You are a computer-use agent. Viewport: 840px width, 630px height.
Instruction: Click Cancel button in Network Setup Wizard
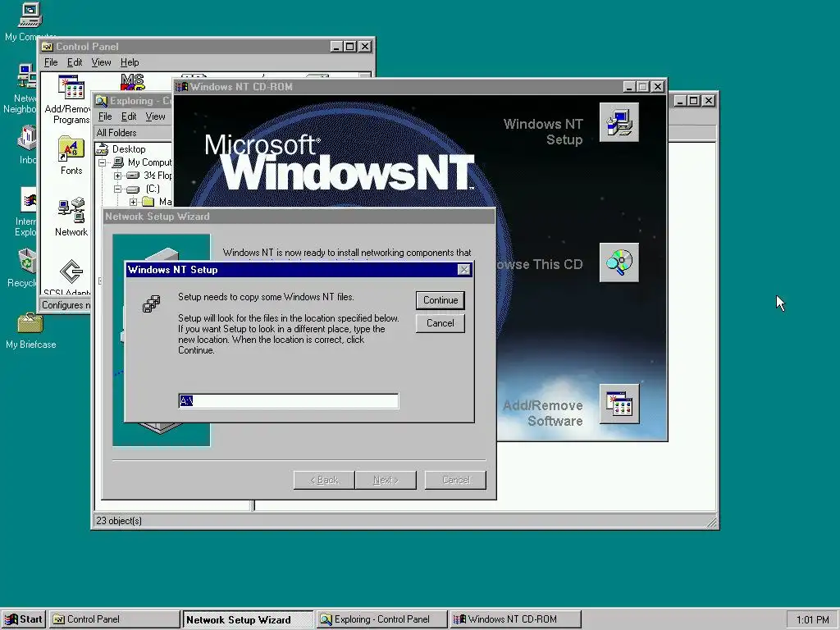(x=456, y=480)
